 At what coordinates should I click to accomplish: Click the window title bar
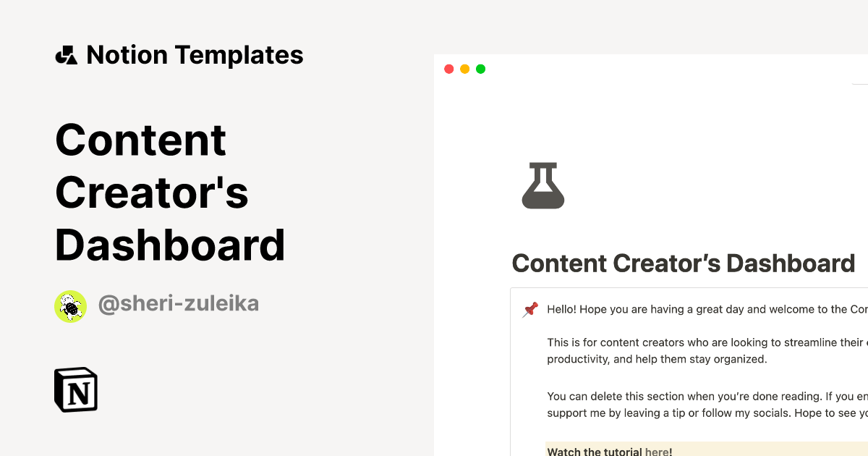click(x=651, y=68)
